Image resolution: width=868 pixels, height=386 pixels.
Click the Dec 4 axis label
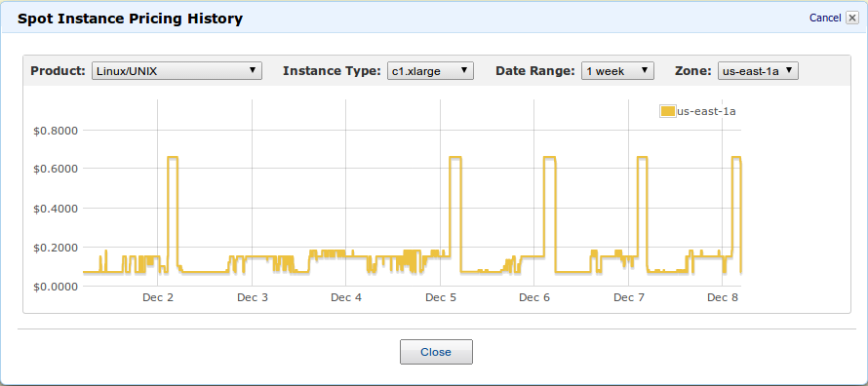pyautogui.click(x=346, y=297)
